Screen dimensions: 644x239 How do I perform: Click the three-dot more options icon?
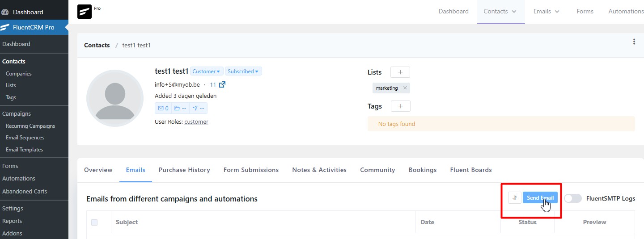[x=634, y=42]
